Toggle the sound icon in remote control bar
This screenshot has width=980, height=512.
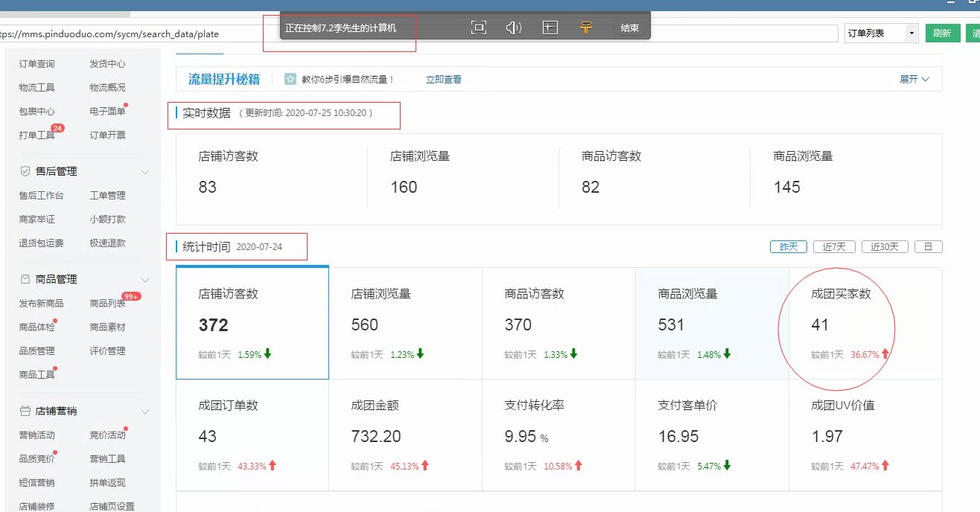[x=514, y=28]
